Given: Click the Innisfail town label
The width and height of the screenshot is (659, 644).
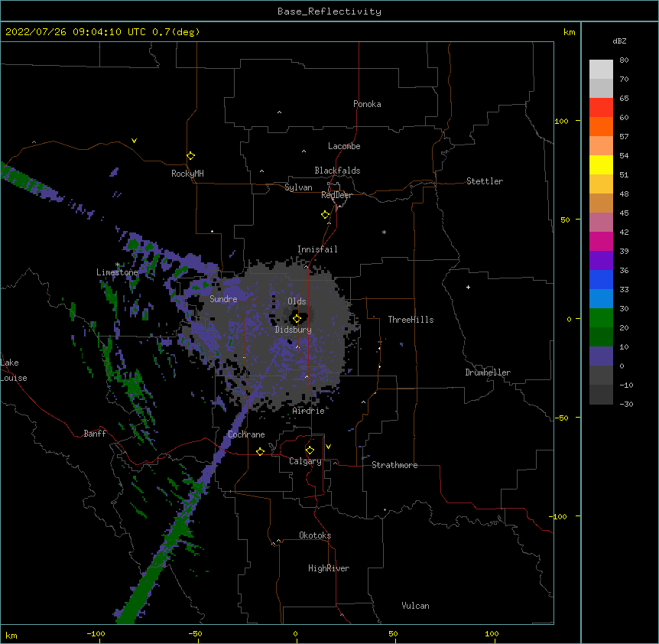Looking at the screenshot, I should click(317, 249).
